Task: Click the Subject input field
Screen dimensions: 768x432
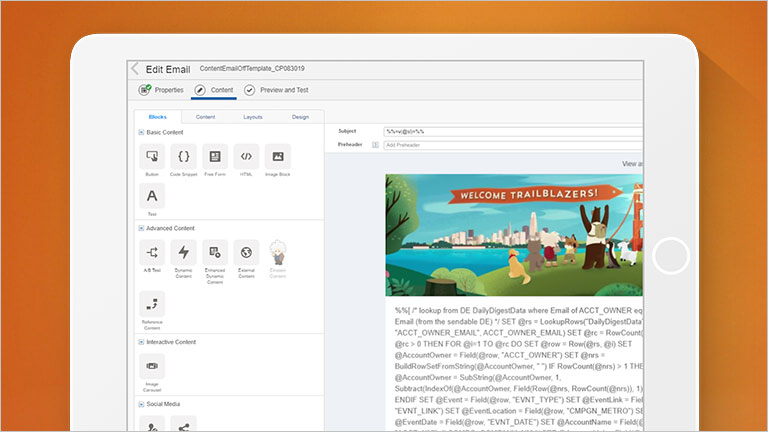Action: pos(513,131)
